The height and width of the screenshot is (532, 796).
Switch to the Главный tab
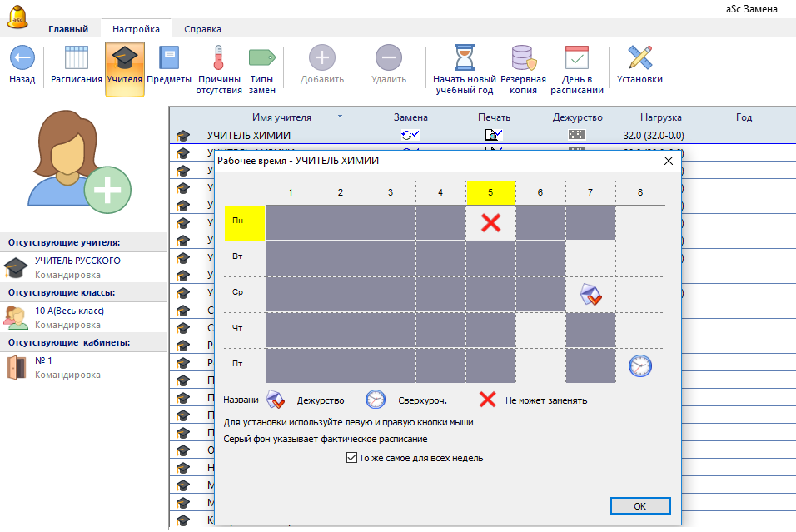pos(68,29)
